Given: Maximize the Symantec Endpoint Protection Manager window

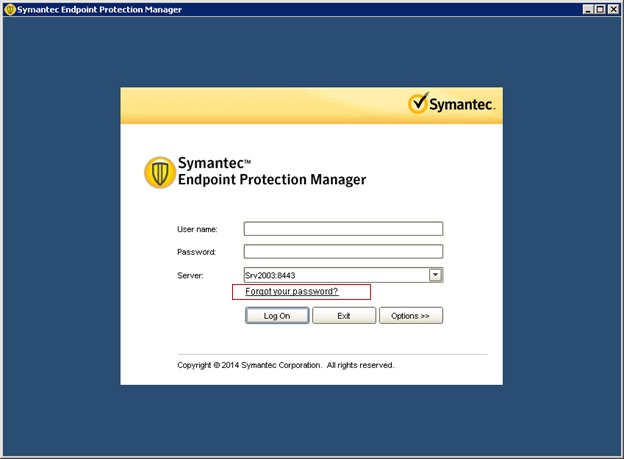Looking at the screenshot, I should pos(600,9).
